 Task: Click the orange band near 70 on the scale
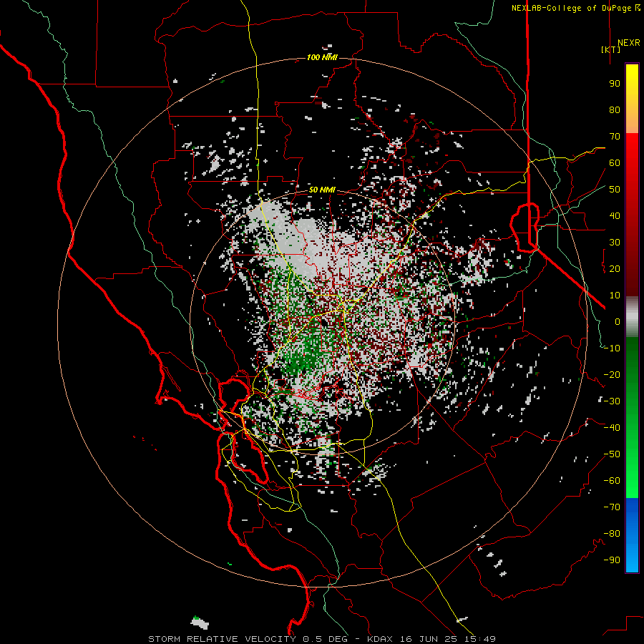pos(632,122)
